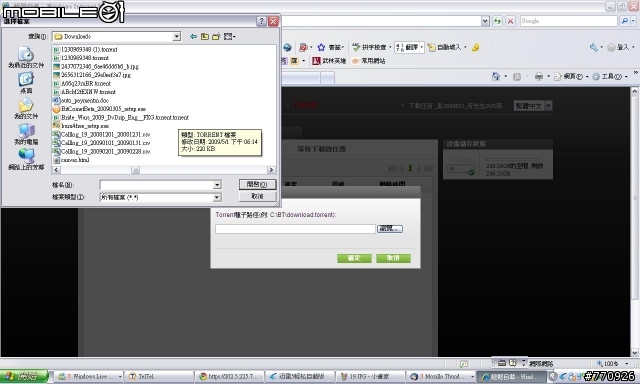Select the Calllog_19_20081201_20081231 csv file
640x384 pixels.
[102, 135]
